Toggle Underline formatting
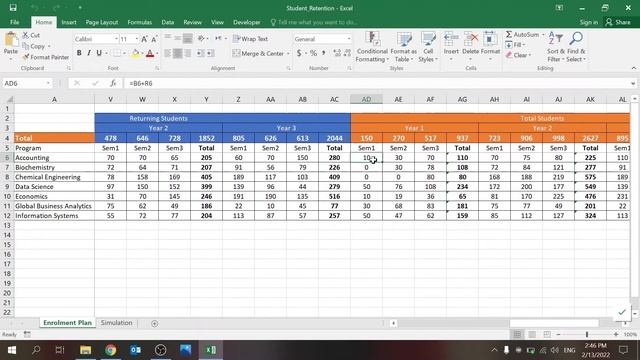The height and width of the screenshot is (360, 640). pyautogui.click(x=99, y=53)
